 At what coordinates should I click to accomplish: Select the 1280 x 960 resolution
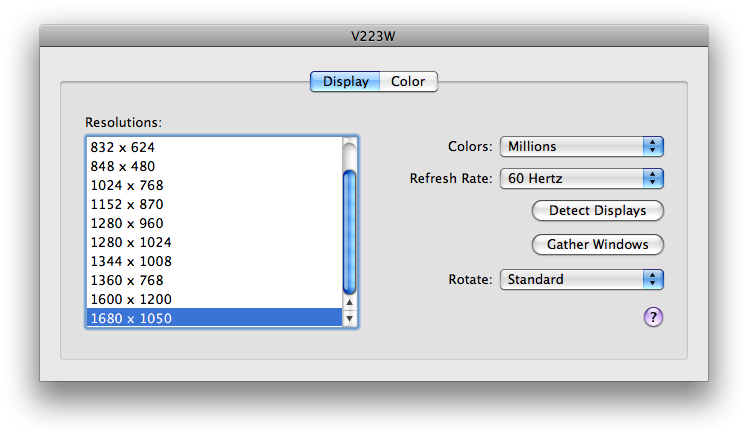(x=214, y=223)
